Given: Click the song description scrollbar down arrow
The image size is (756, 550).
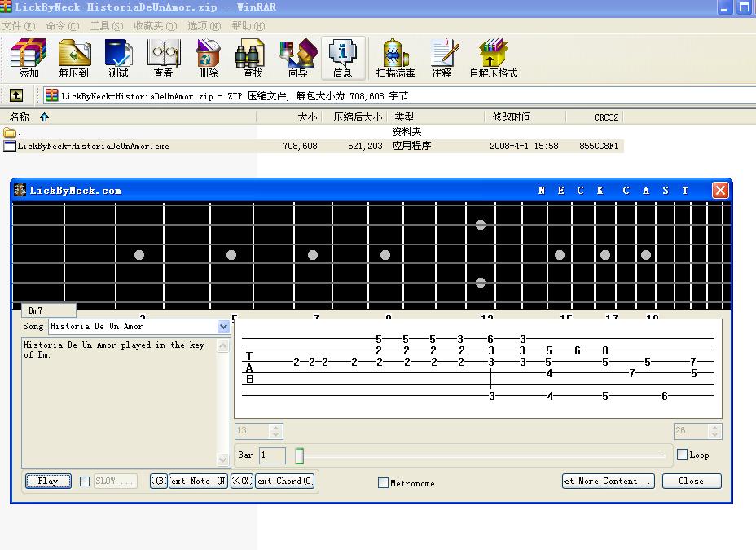Looking at the screenshot, I should point(222,460).
